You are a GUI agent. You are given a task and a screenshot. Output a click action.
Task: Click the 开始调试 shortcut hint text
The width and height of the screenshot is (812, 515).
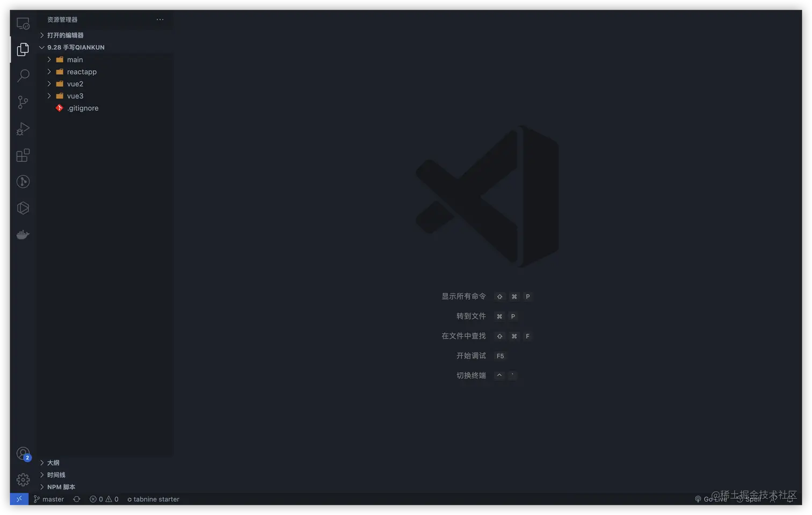(471, 356)
